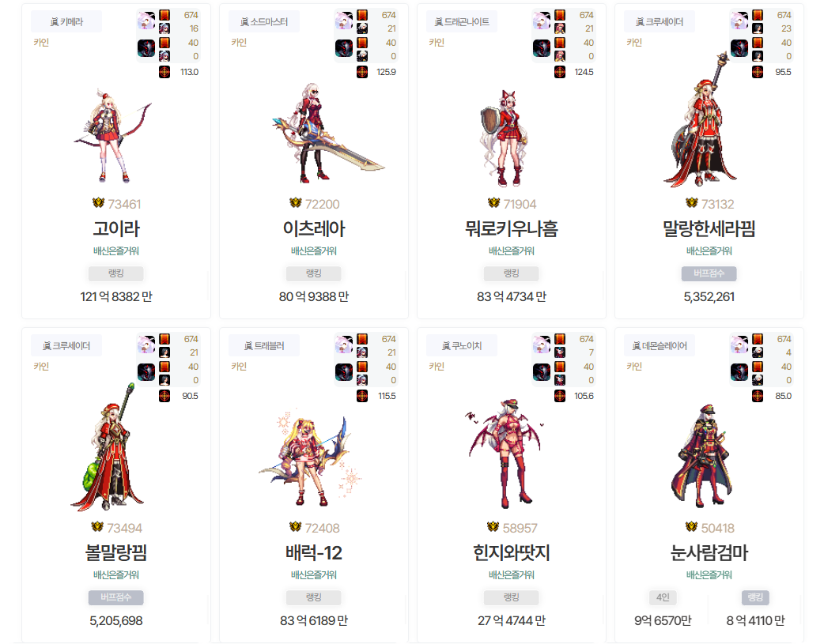Screen dimensions: 824x644
Task: Open the 이츠레아 character name link
Action: coord(314,228)
